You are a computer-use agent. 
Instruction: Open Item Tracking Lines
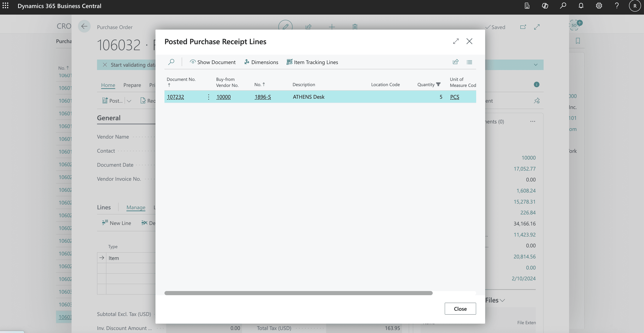point(312,62)
